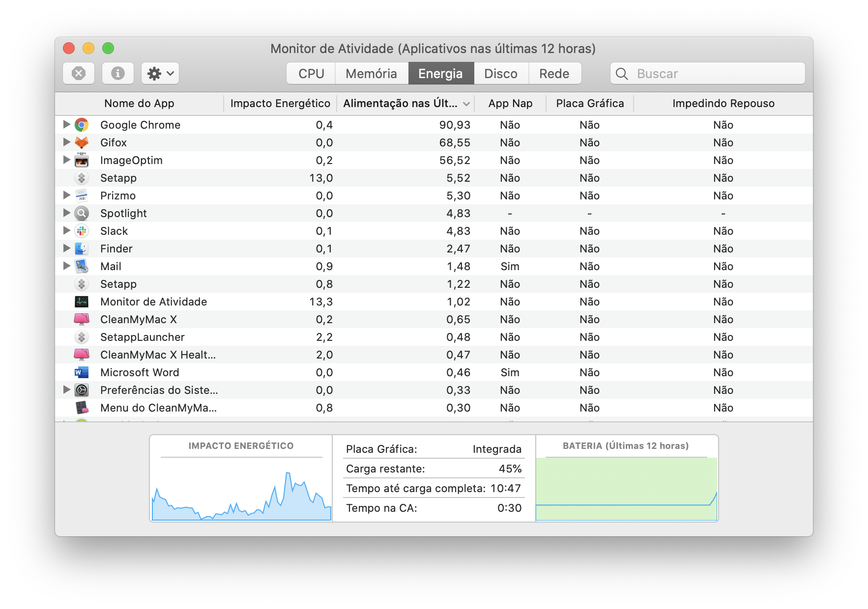Expand the Finder disclosure triangle

[x=67, y=248]
